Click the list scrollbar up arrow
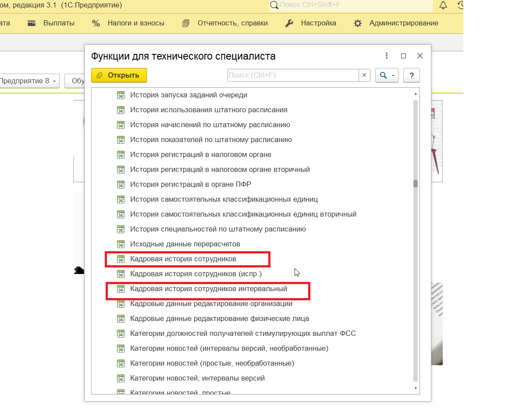Screen dimensions: 505x420 (x=416, y=94)
